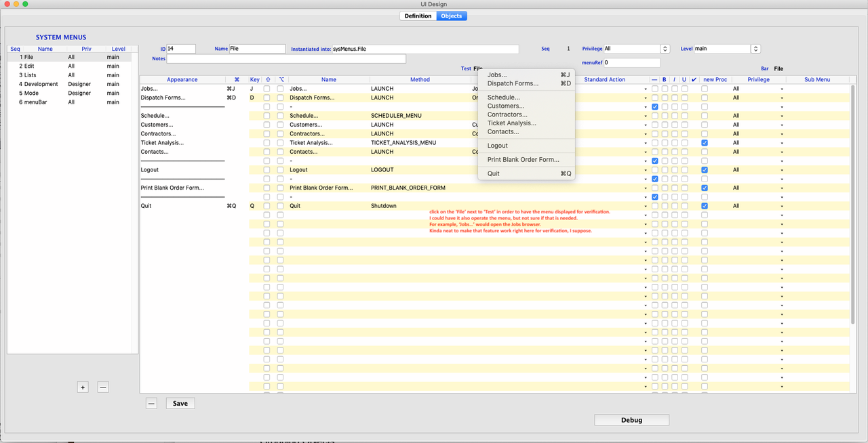
Task: Click 'File' next to the Test label
Action: (478, 68)
